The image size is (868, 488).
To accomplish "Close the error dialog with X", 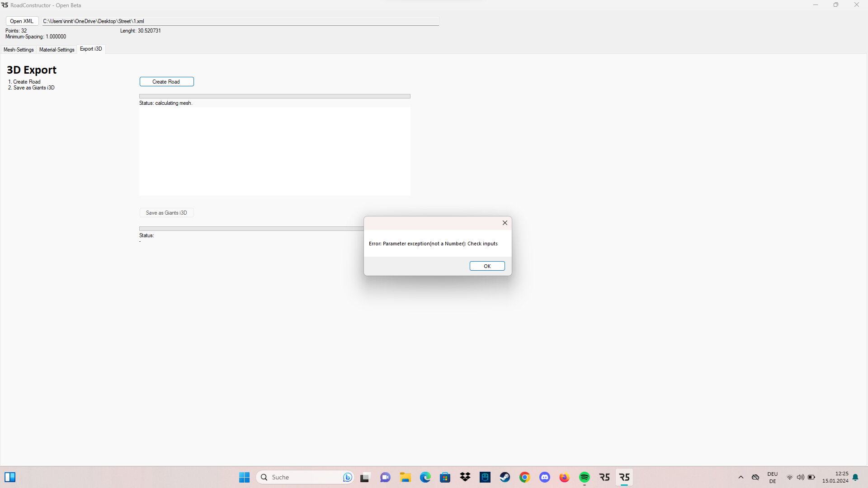I will pyautogui.click(x=505, y=223).
